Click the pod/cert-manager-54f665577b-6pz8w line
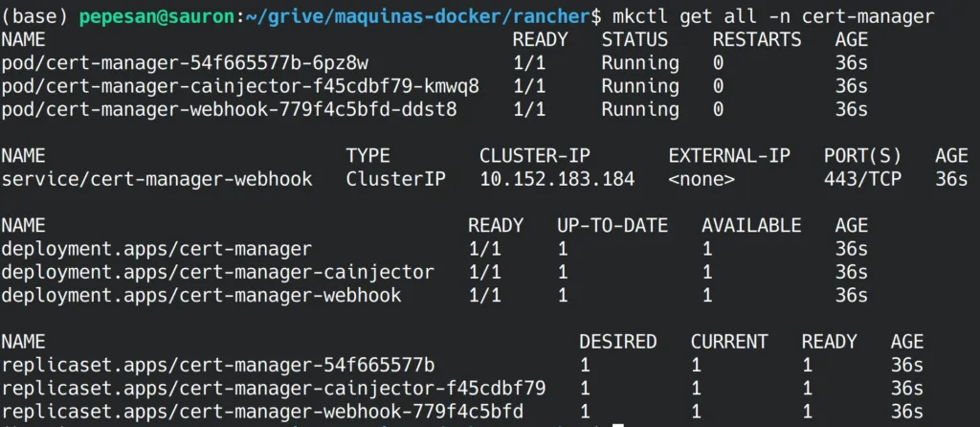The height and width of the screenshot is (427, 980). [185, 63]
